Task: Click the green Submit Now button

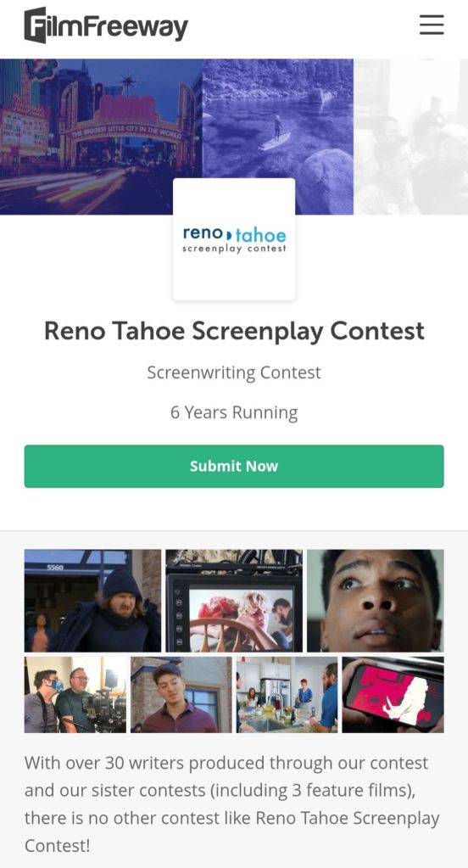Action: pos(234,466)
